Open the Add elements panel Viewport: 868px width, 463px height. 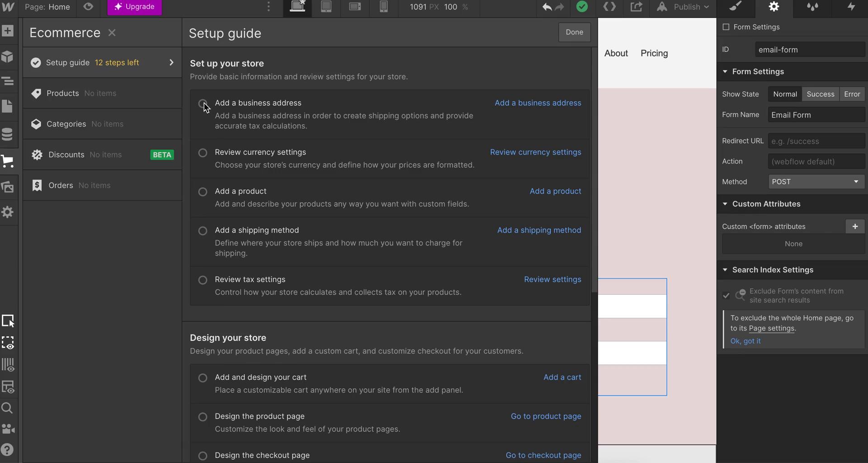pyautogui.click(x=8, y=31)
